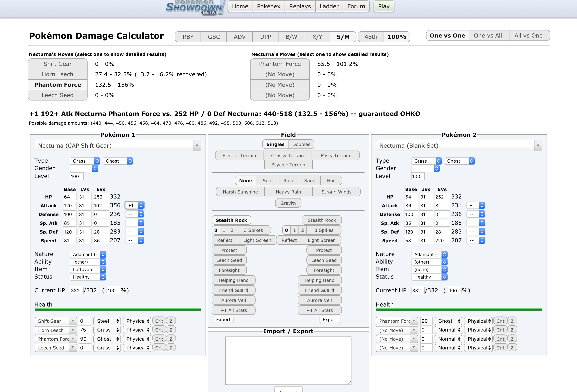577x392 pixels.
Task: Select Pokémon 2's Phantom Force result
Action: [x=280, y=64]
